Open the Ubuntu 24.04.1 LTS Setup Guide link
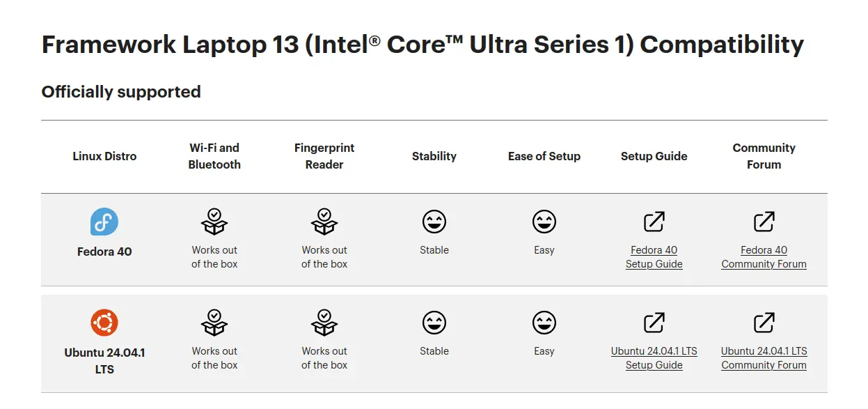Screen dimensions: 868x409 [654, 358]
